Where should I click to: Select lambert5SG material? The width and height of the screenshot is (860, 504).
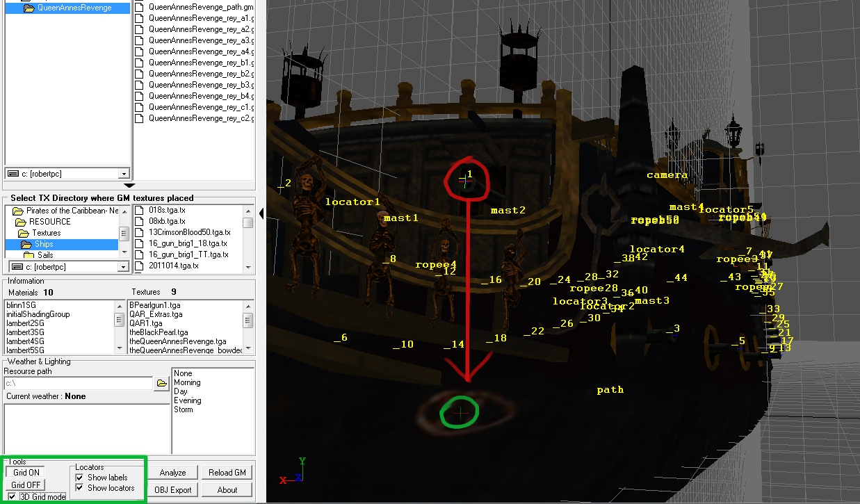[25, 350]
